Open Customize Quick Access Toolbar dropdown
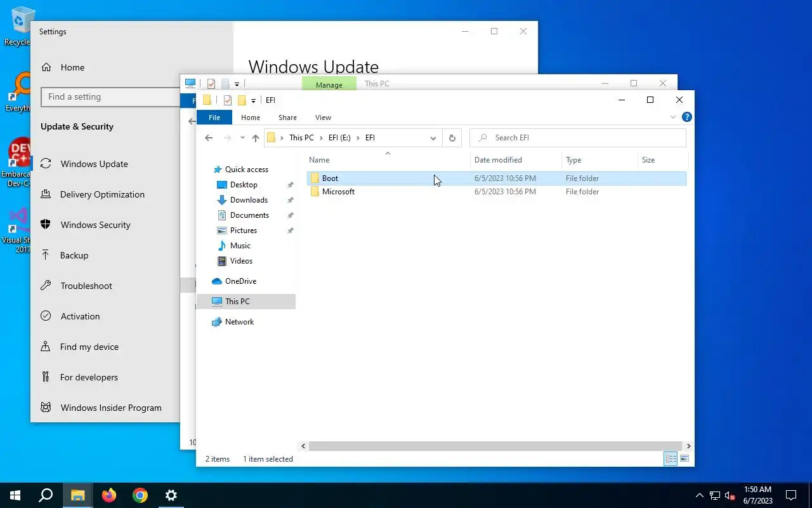Image resolution: width=812 pixels, height=508 pixels. [253, 100]
